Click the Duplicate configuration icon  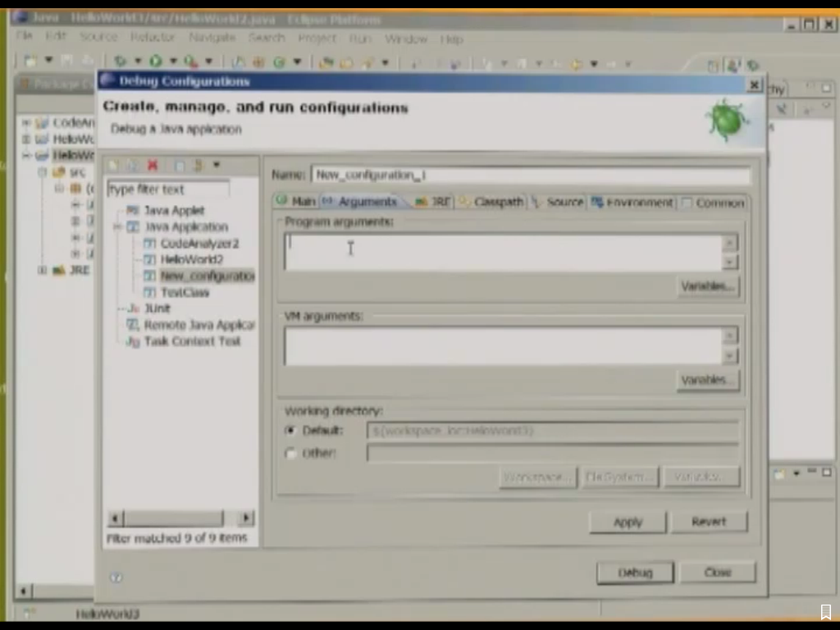tap(132, 165)
